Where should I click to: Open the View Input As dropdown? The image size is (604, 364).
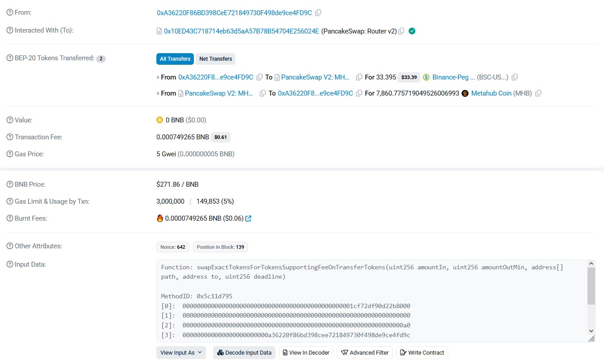[x=181, y=352]
